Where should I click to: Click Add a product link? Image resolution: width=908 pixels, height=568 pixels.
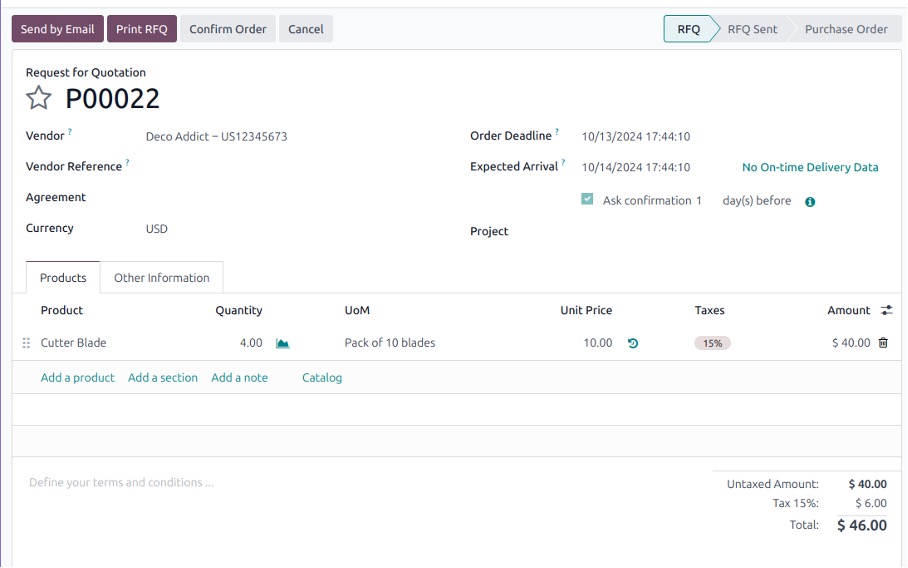pos(78,378)
